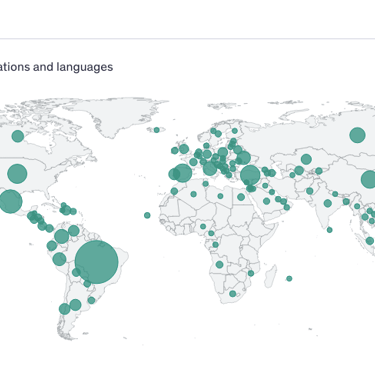Select the Saudi Arabia bubble

pyautogui.click(x=266, y=201)
